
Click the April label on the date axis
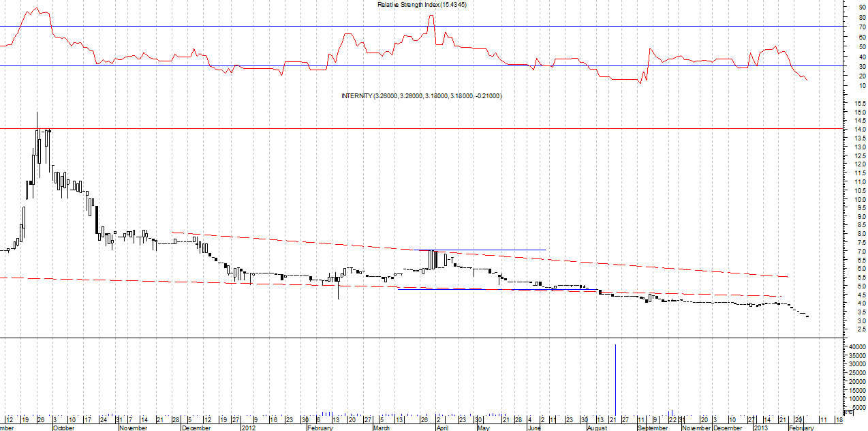[441, 428]
